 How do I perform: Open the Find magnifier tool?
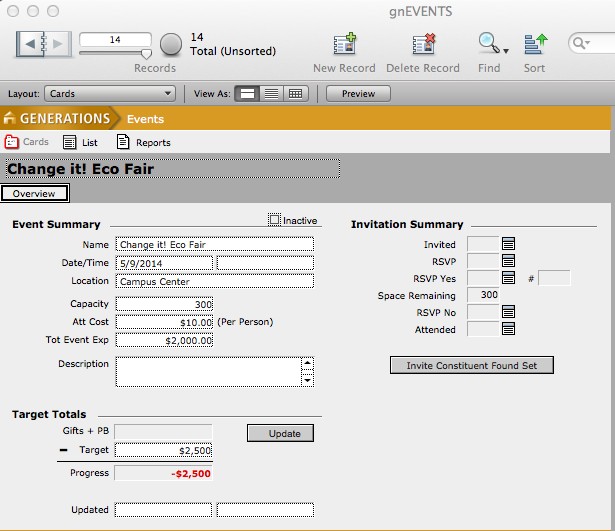tap(487, 44)
